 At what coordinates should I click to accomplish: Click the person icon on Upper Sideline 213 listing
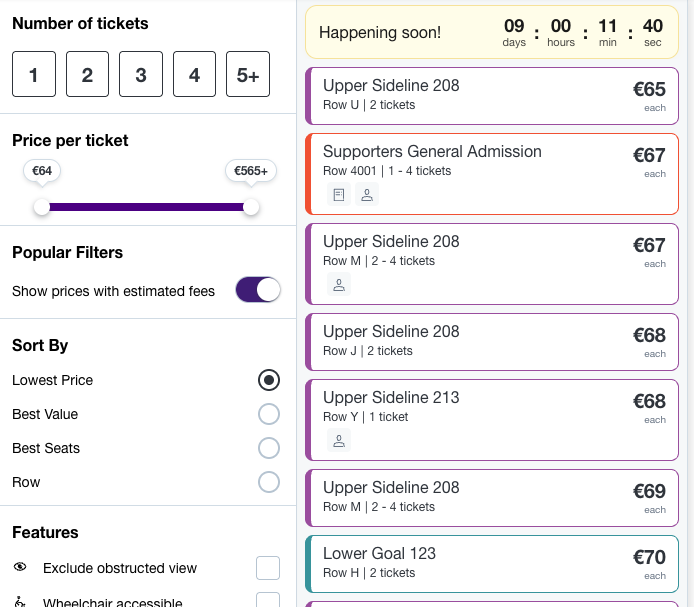[339, 441]
